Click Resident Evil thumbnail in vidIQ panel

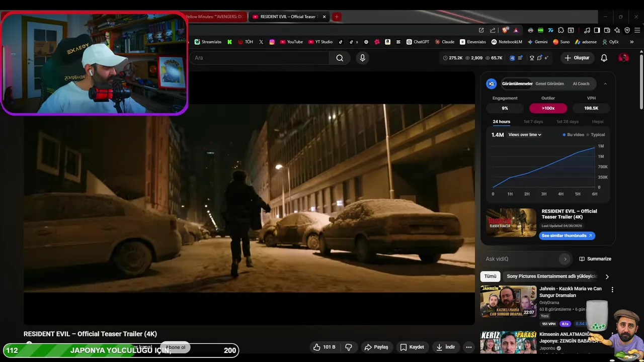pyautogui.click(x=511, y=222)
